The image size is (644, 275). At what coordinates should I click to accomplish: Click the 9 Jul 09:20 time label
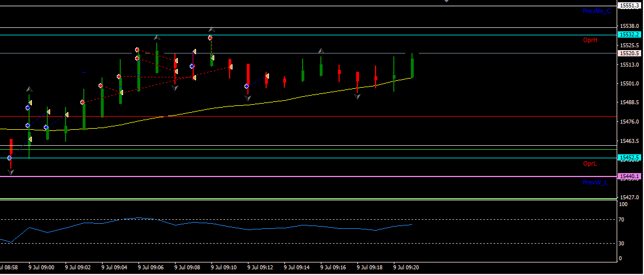point(406,267)
